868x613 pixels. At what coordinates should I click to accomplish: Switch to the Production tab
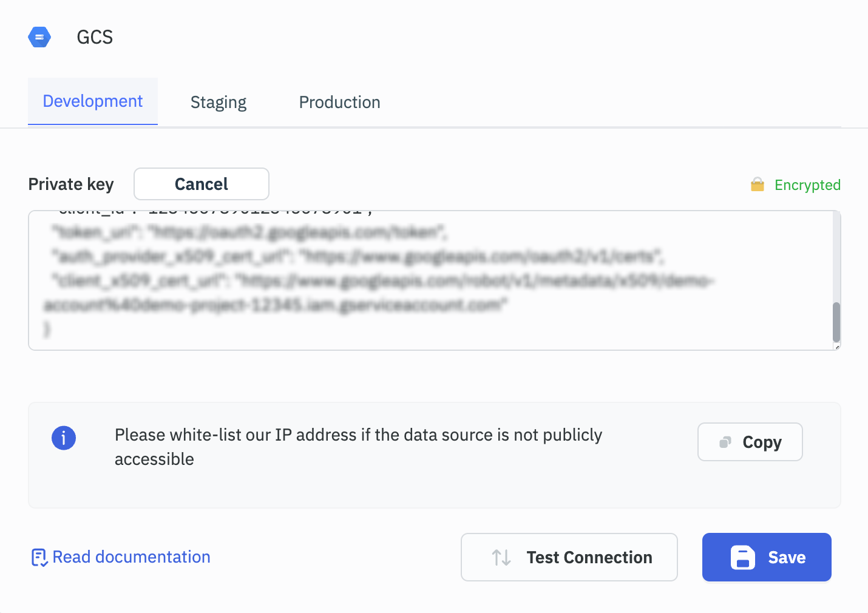pos(339,102)
